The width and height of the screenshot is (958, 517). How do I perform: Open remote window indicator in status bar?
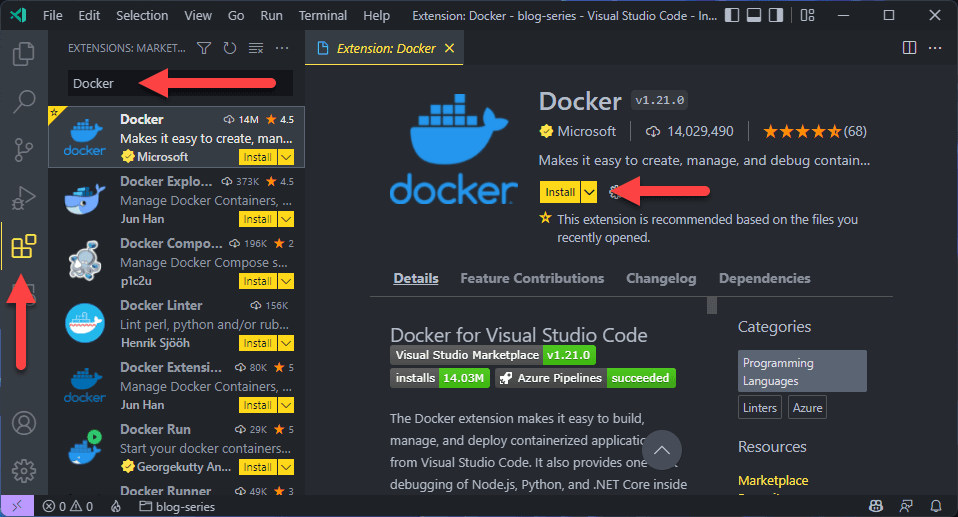[16, 506]
